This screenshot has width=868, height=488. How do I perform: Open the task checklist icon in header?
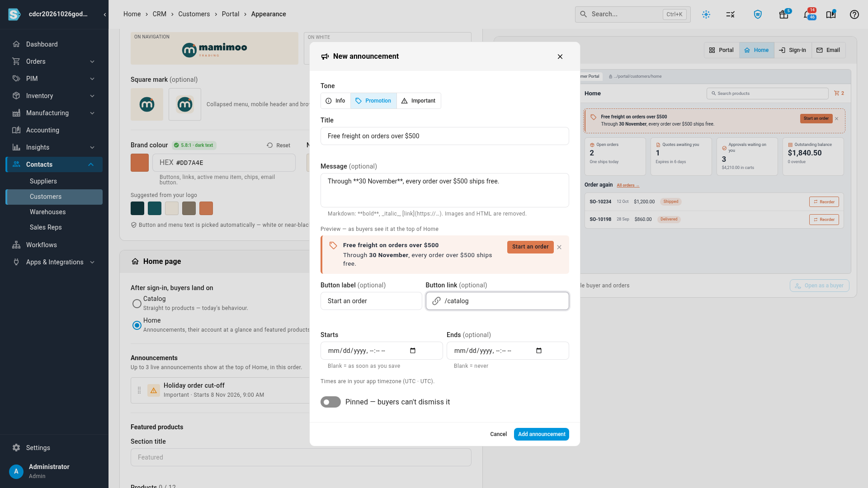tap(731, 14)
